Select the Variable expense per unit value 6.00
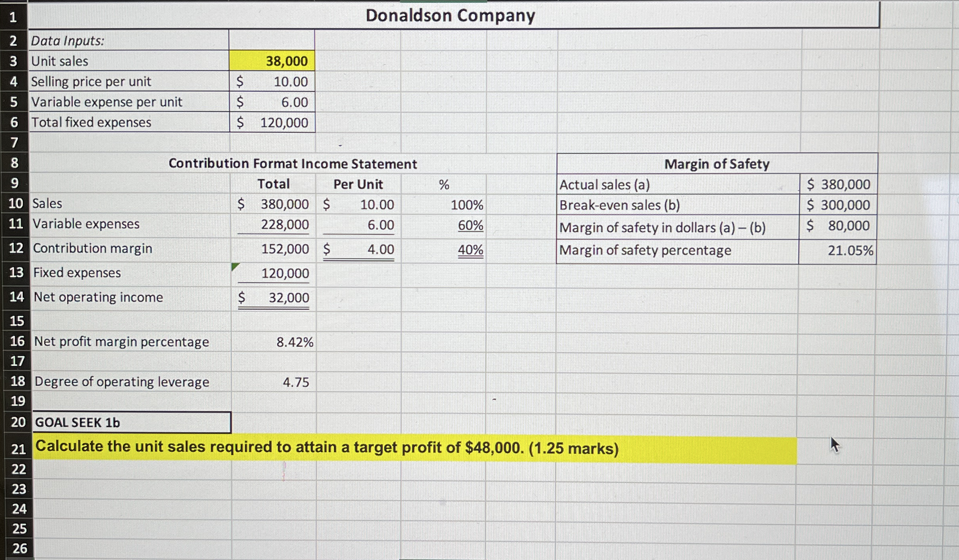The image size is (959, 560). [x=272, y=102]
